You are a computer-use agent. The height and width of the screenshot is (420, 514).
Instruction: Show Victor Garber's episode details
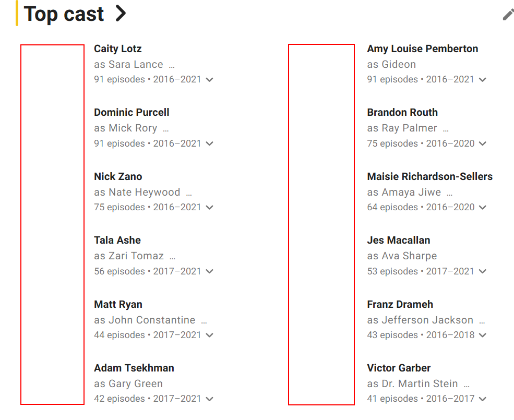tap(482, 399)
